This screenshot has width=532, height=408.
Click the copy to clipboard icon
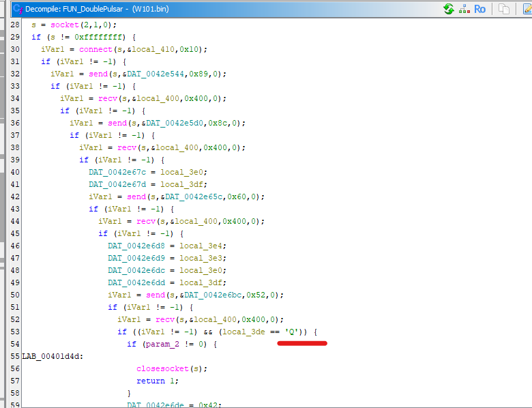point(504,9)
